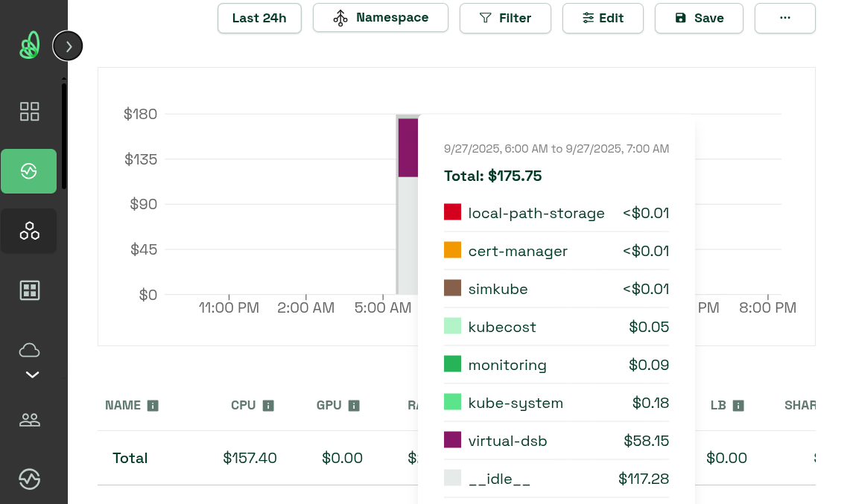Select the highlighted Monitor sidebar icon
Image resolution: width=853 pixels, height=504 pixels.
(x=29, y=170)
